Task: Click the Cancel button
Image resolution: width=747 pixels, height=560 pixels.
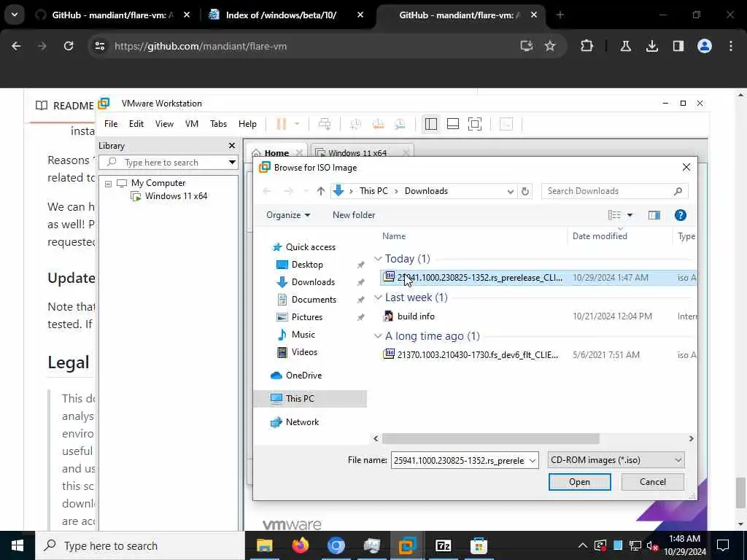Action: point(653,482)
